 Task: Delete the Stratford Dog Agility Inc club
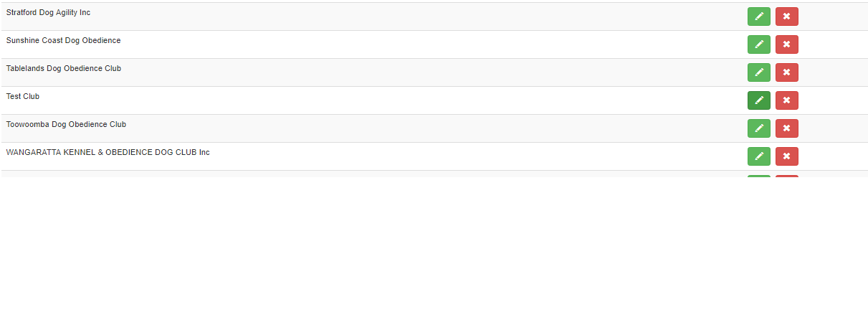click(x=787, y=16)
